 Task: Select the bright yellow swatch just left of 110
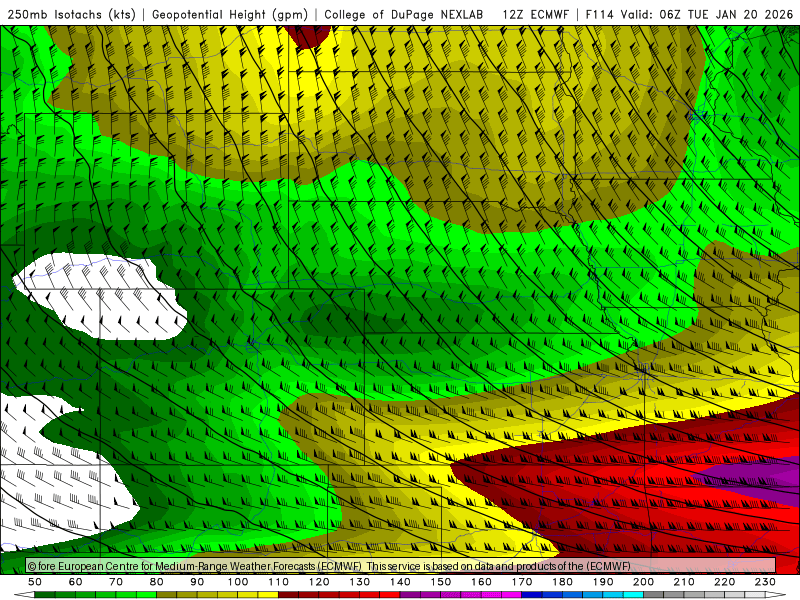pos(268,595)
